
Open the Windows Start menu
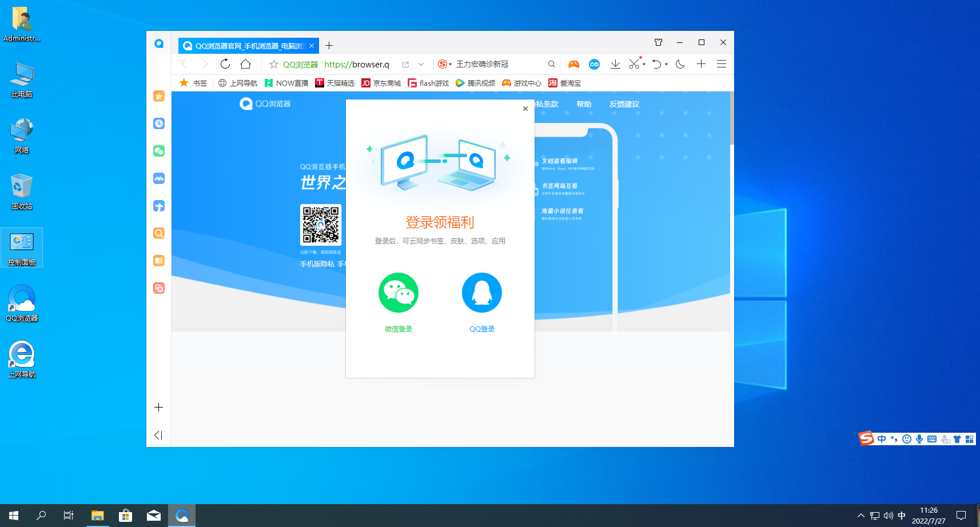pos(14,516)
